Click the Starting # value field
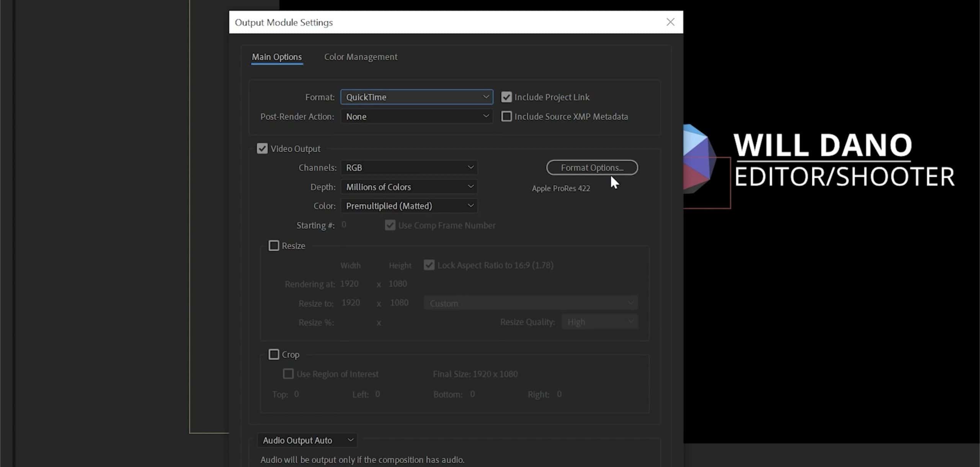Viewport: 980px width, 467px height. (x=344, y=225)
